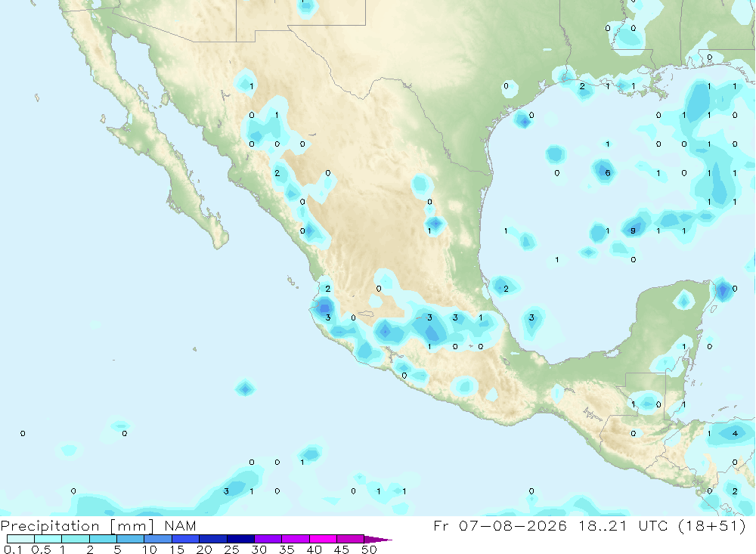The width and height of the screenshot is (756, 554).
Task: Click the legend label '30'
Action: tap(259, 549)
